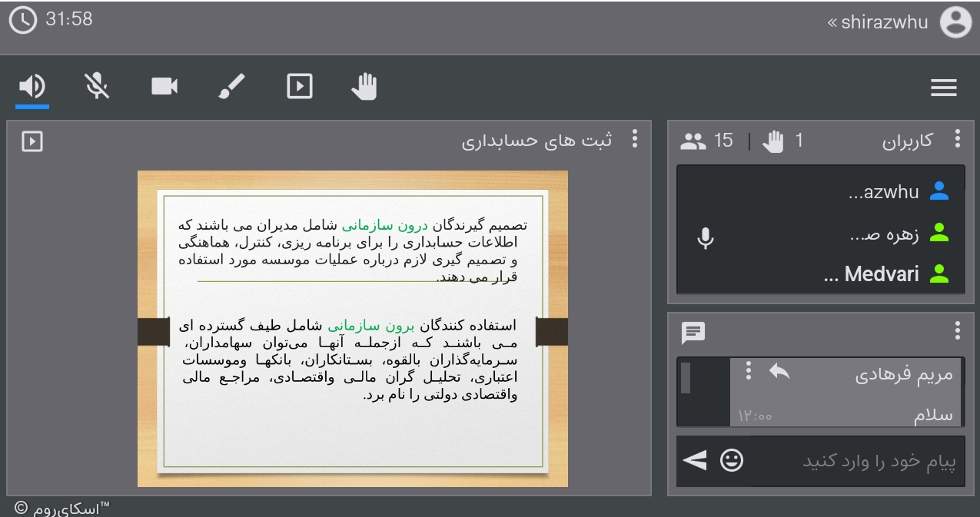The width and height of the screenshot is (980, 517).
Task: Open the shirazwhu user account menu
Action: point(878,22)
